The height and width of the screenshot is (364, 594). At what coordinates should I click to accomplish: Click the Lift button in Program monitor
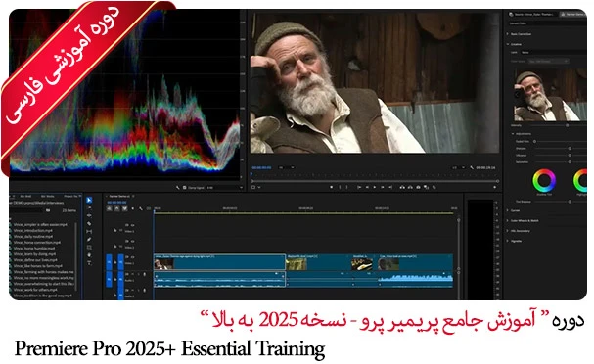402,187
